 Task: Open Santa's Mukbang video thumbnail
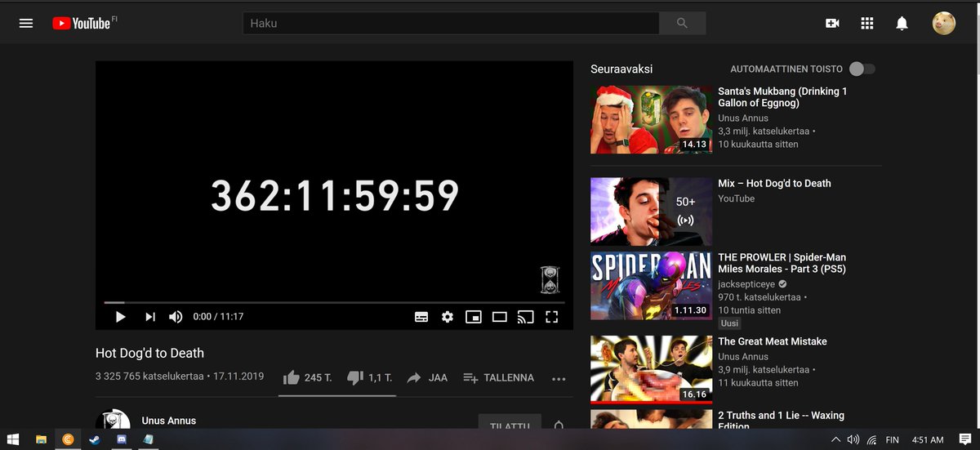click(x=651, y=119)
